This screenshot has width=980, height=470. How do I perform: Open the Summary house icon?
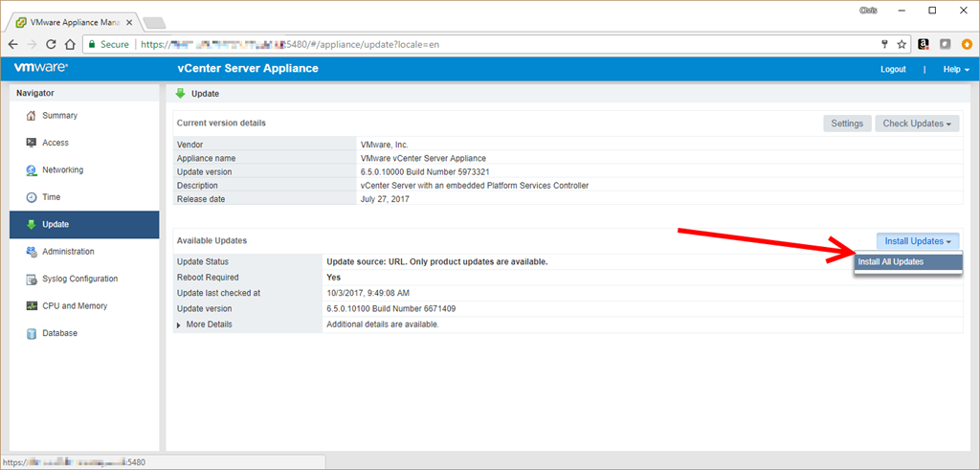pyautogui.click(x=32, y=116)
